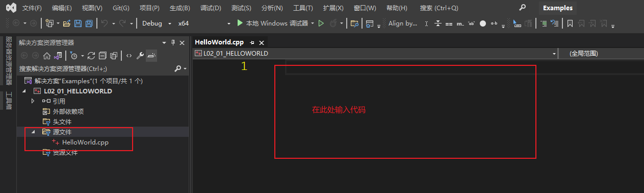
Task: Click the Open File folder icon
Action: 66,23
